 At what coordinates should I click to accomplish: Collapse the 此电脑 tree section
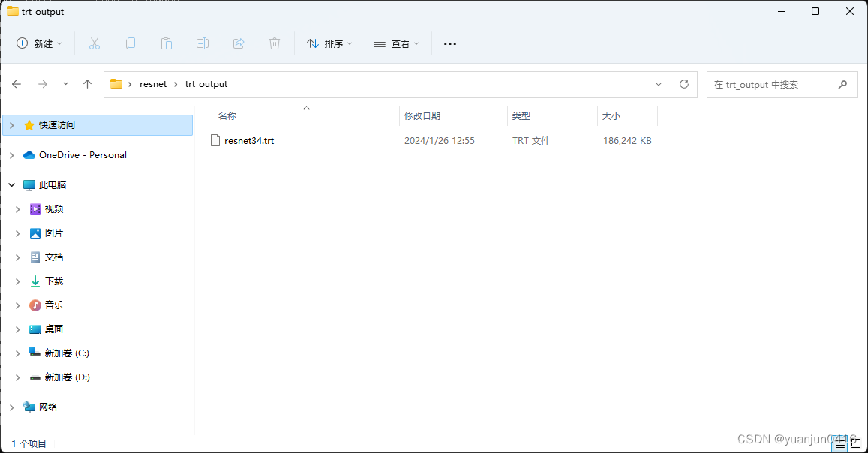[11, 184]
